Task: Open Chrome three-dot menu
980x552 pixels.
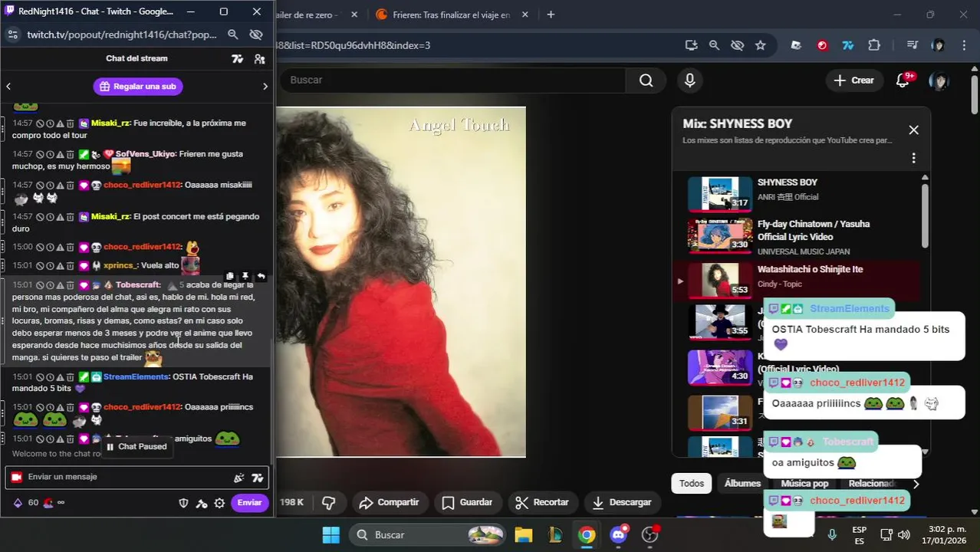Action: pyautogui.click(x=964, y=45)
